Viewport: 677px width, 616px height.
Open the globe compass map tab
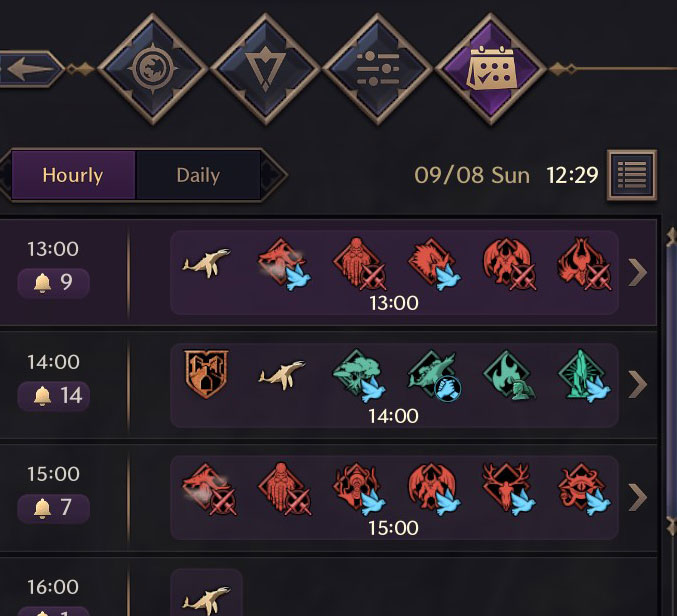click(x=152, y=69)
